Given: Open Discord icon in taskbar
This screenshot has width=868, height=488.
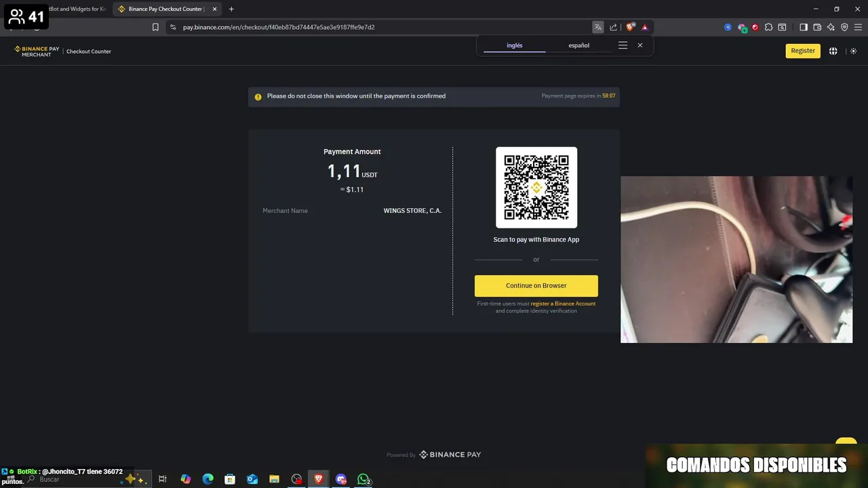Looking at the screenshot, I should point(341,479).
